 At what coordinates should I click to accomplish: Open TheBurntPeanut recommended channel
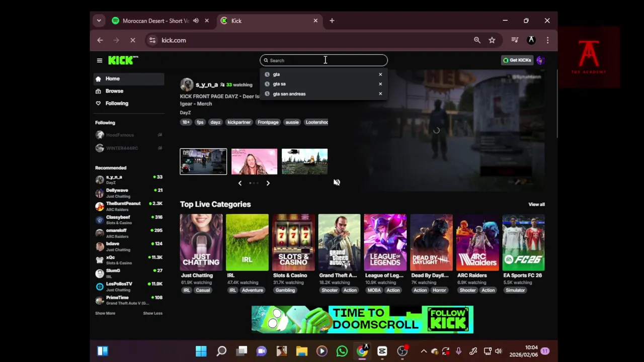coord(129,206)
